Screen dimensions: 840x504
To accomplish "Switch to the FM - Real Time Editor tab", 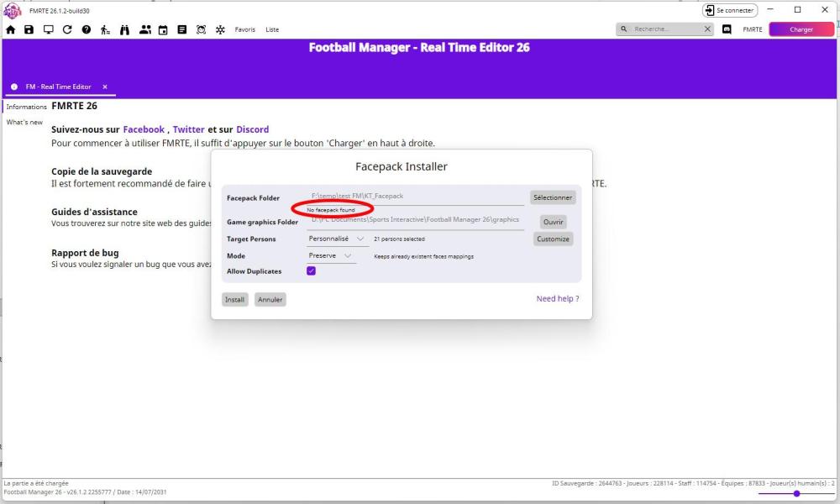I will 59,86.
